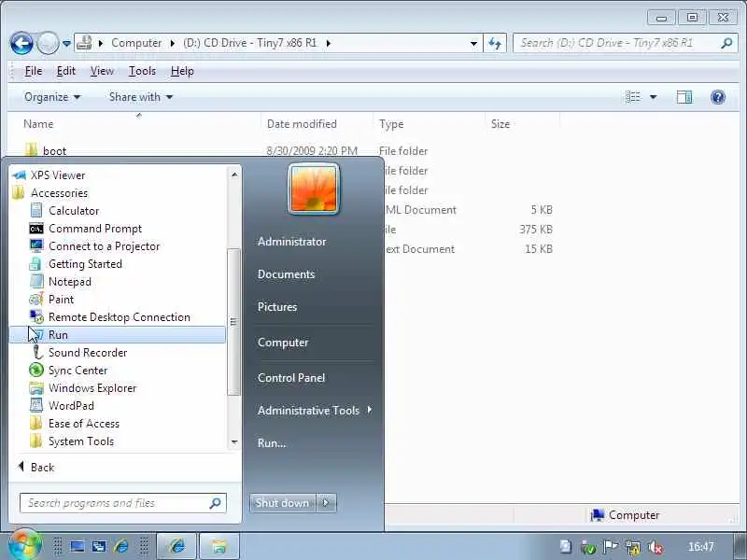Open view options dropdown arrow

653,97
